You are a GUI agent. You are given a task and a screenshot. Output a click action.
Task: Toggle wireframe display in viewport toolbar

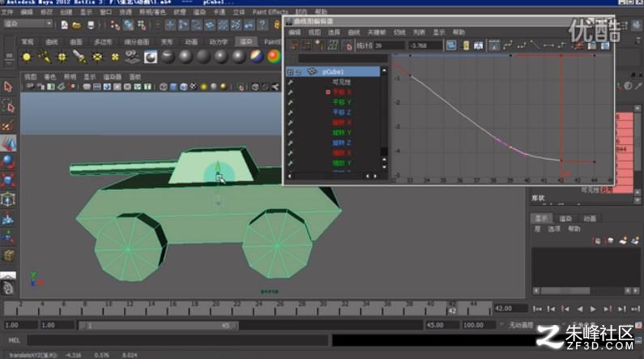(164, 87)
